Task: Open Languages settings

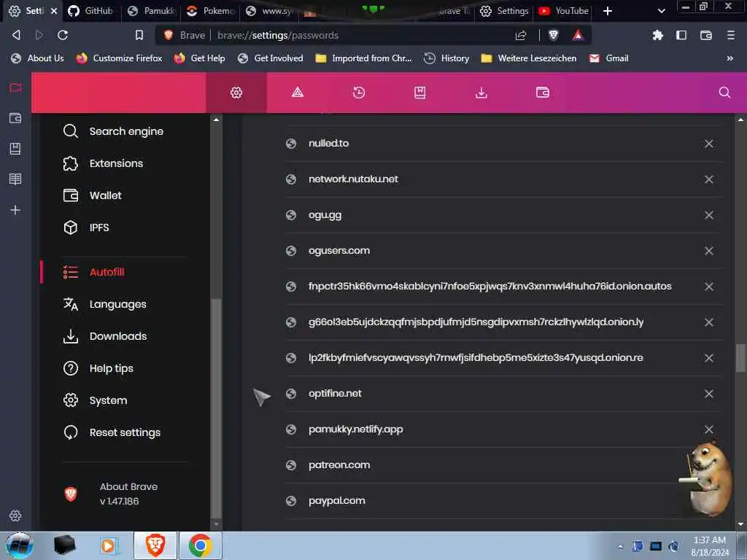Action: (105, 304)
